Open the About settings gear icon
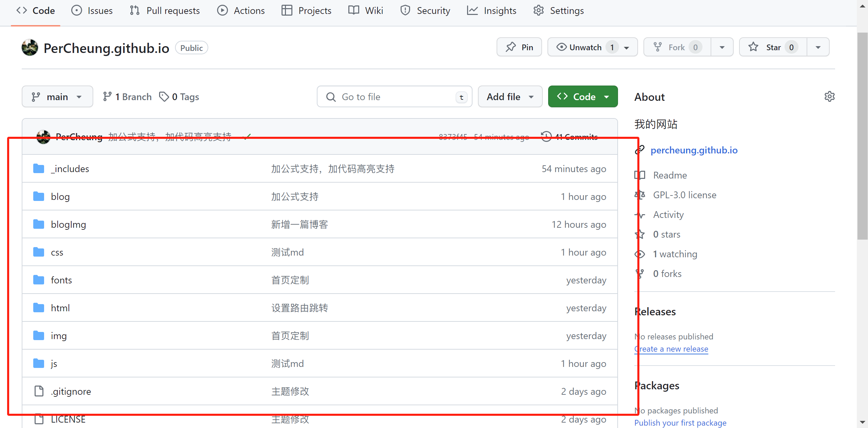Viewport: 868px width, 428px height. [x=829, y=97]
